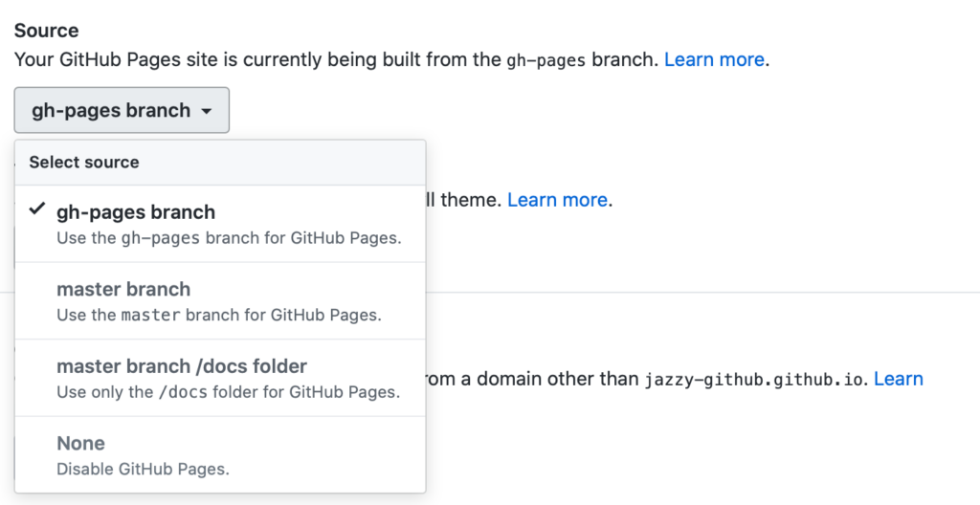Open Learn more link after gh-pages branch sentence
Screen dimensions: 980x505
click(714, 59)
